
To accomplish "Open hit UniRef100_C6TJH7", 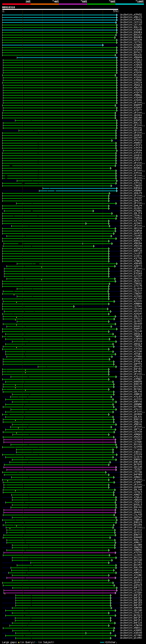I will 131,25.
